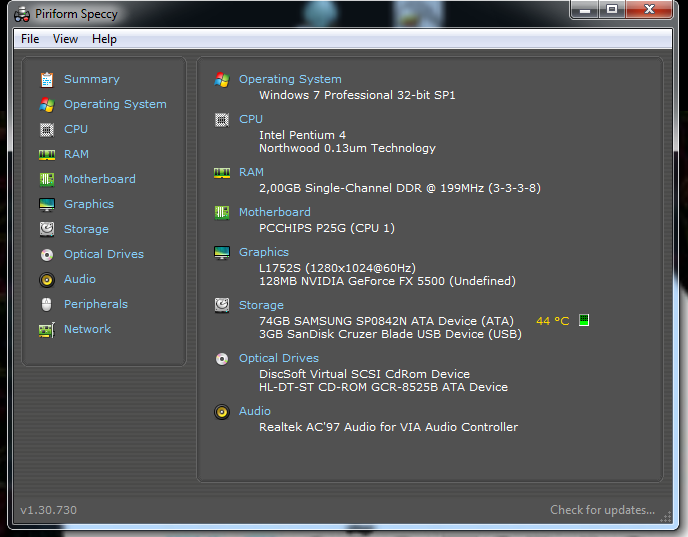The width and height of the screenshot is (688, 537).
Task: Click the 44 °C drive temperature reading
Action: (552, 321)
